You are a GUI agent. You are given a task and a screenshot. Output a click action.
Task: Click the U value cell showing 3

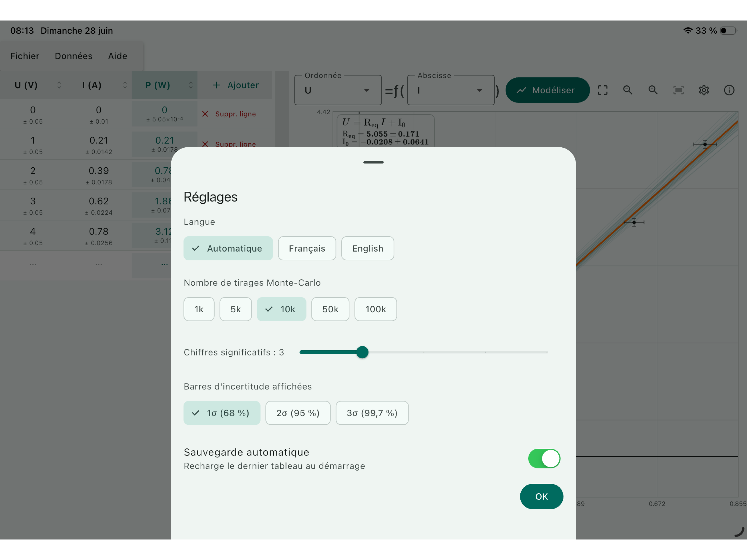coord(33,205)
